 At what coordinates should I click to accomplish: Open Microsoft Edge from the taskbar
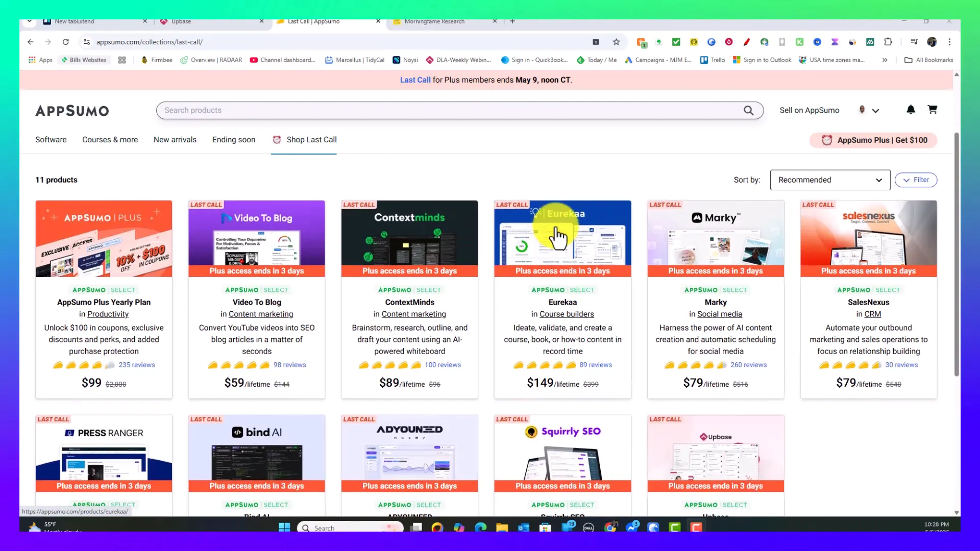(x=480, y=527)
